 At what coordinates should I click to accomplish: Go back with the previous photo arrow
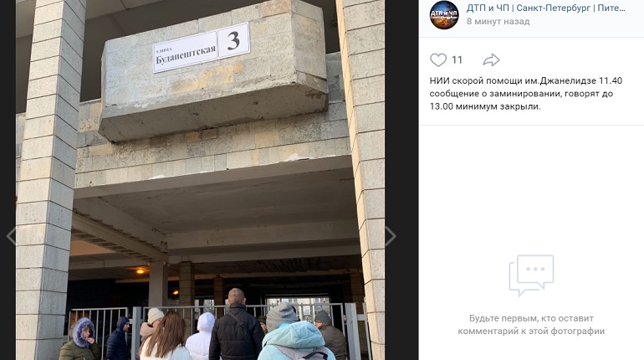(11, 236)
